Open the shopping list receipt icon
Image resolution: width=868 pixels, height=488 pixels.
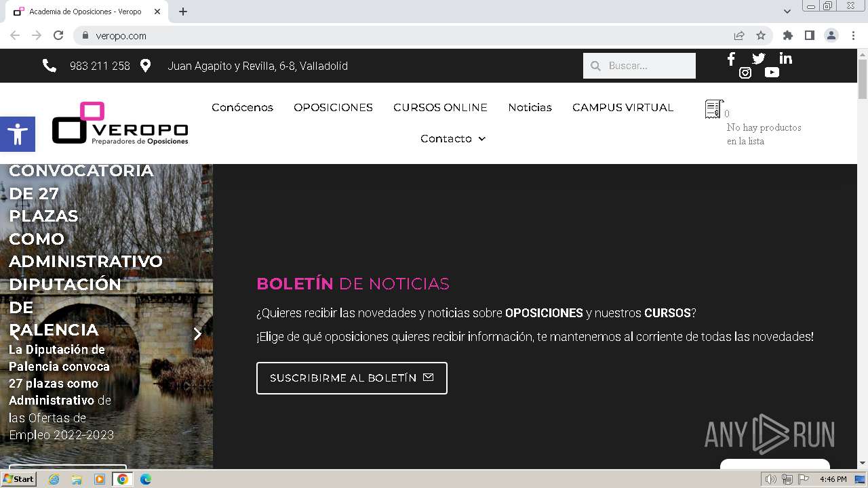(713, 109)
